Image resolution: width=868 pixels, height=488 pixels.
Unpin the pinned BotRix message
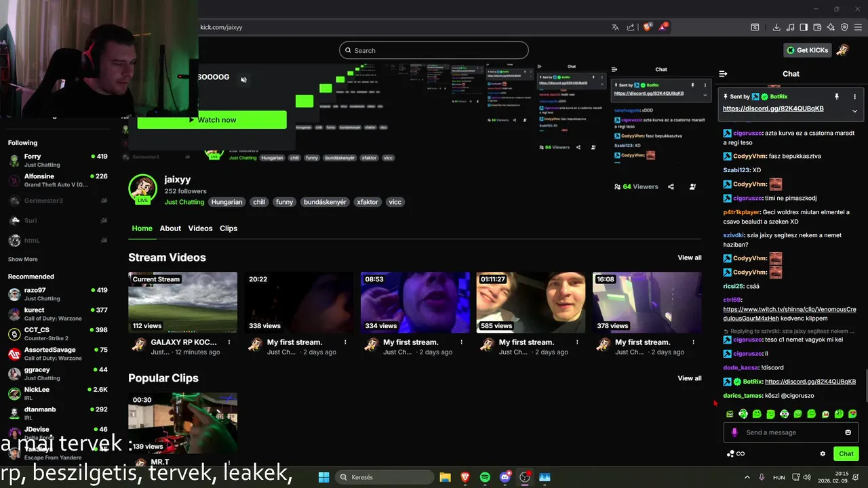tap(837, 97)
